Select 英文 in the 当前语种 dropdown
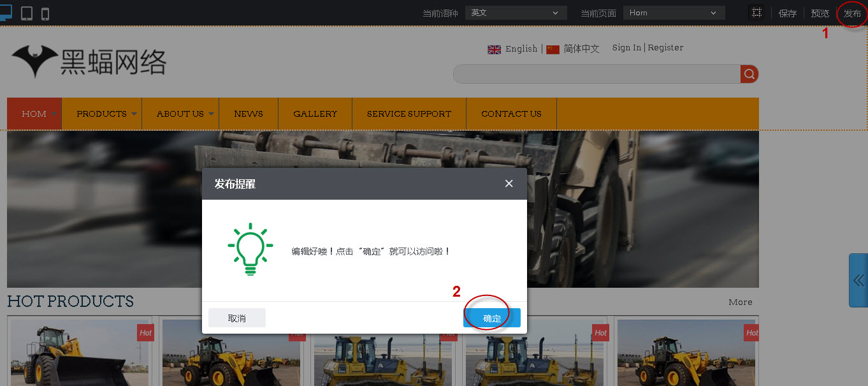This screenshot has height=386, width=868. click(x=516, y=12)
